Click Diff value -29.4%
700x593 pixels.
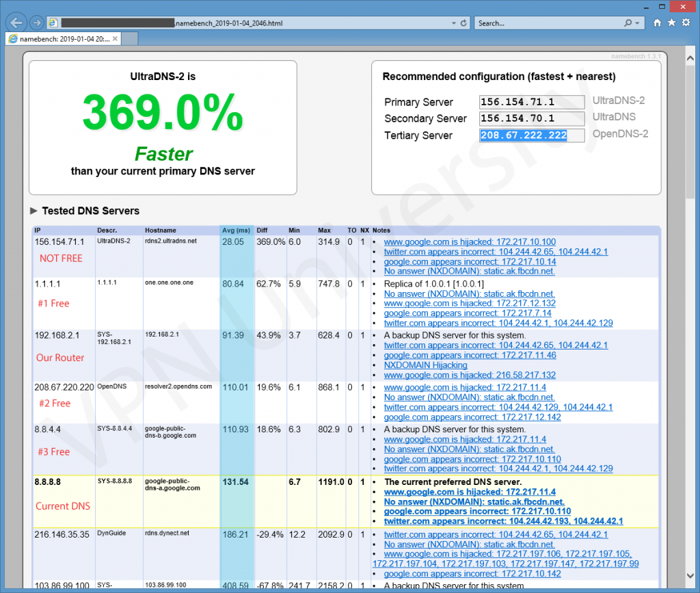(x=269, y=534)
